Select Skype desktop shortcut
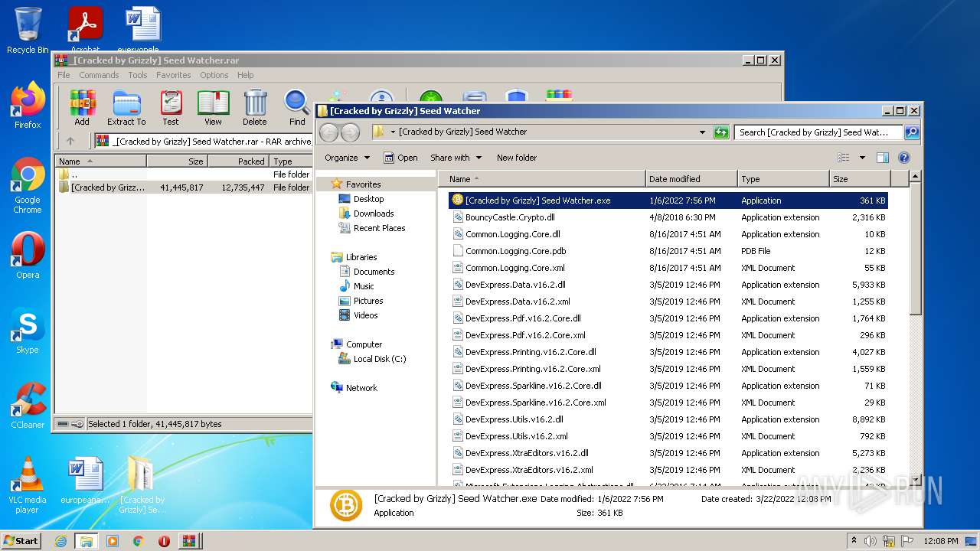Image resolution: width=980 pixels, height=551 pixels. point(28,331)
